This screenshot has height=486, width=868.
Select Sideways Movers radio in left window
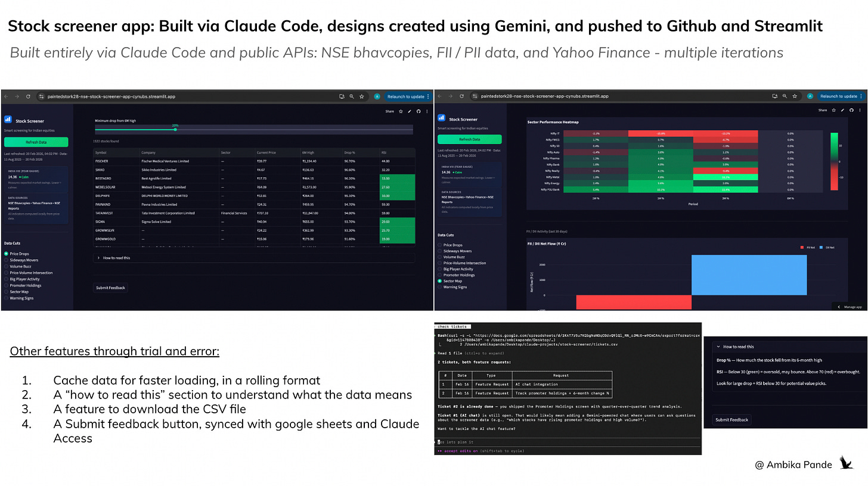[6, 260]
